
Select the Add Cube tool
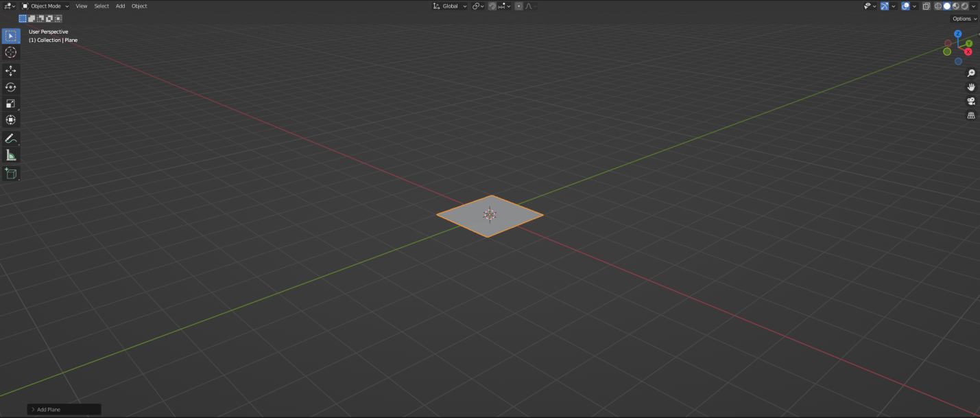[x=11, y=174]
